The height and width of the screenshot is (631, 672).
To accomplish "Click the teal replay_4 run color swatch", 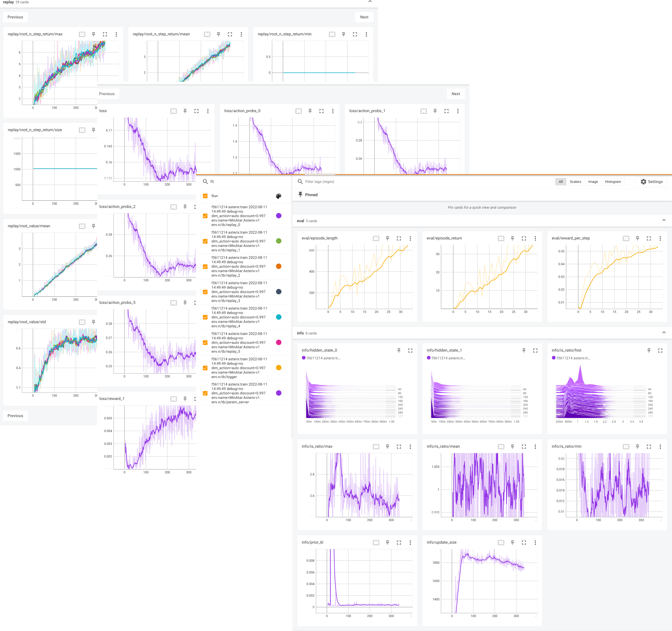I will point(279,317).
